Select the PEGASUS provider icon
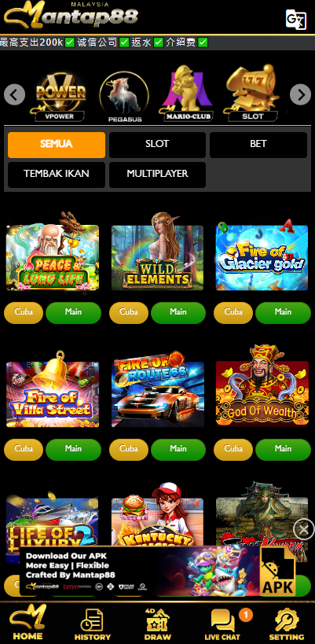Viewport: 315px width, 644px height. point(124,97)
